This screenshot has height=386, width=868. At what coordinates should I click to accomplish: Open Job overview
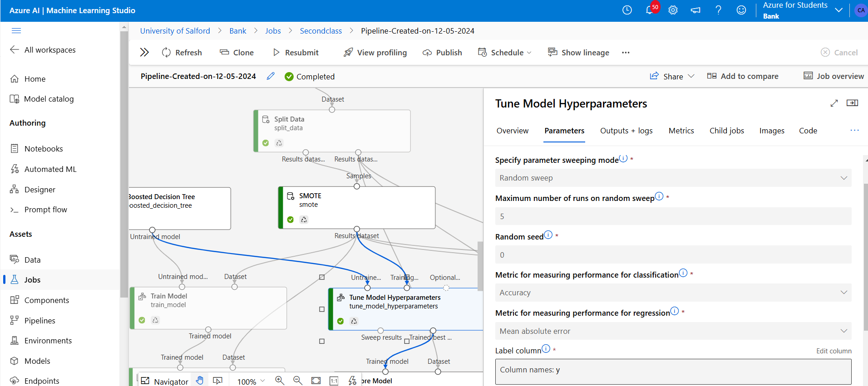tap(834, 76)
